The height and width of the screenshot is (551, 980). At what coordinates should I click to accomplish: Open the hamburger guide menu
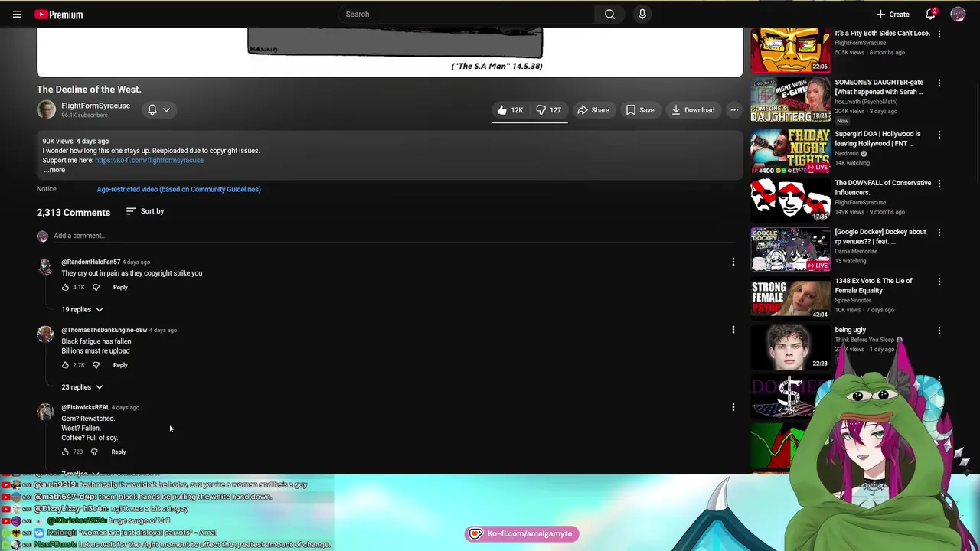[x=17, y=14]
